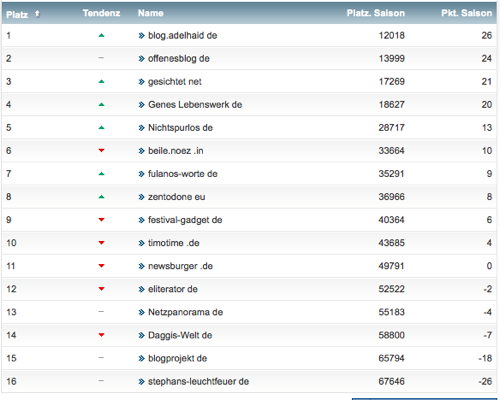Click chevron icon before blog.adelhaid de
Viewport: 500px width, 400px height.
click(141, 36)
